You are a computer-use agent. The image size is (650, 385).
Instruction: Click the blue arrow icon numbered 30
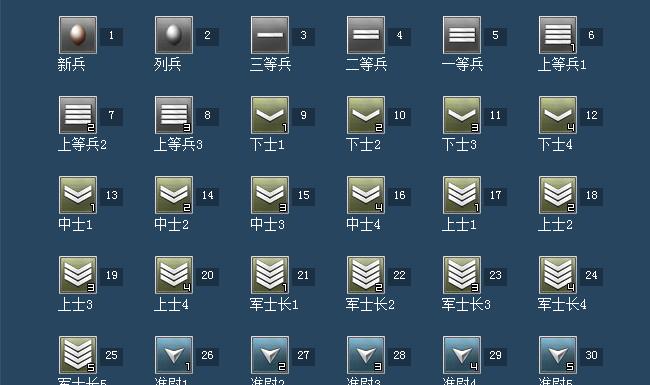tap(558, 355)
